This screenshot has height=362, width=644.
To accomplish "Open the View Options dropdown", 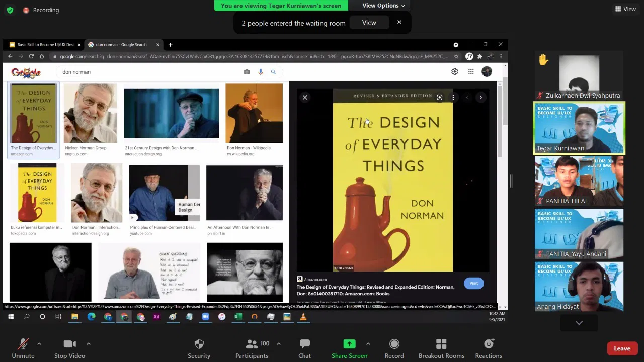I will click(x=383, y=6).
